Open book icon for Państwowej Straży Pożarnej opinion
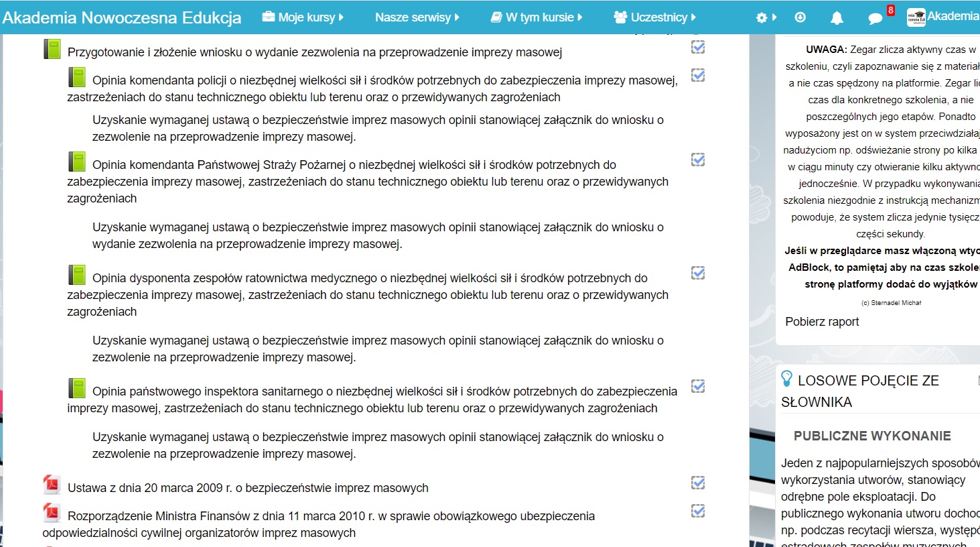Screen dimensions: 980x547 77,162
